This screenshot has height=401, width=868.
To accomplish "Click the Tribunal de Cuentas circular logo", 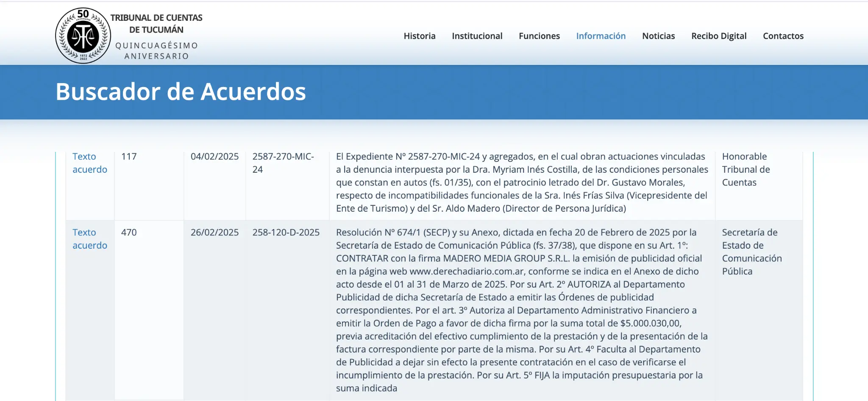I will coord(83,36).
